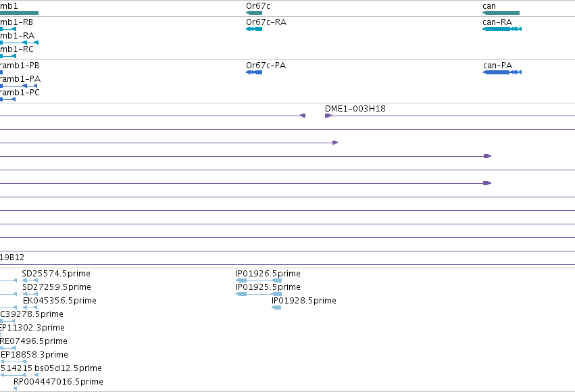Click the Or67c gene label
Image resolution: width=575 pixels, height=392 pixels.
[x=258, y=6]
